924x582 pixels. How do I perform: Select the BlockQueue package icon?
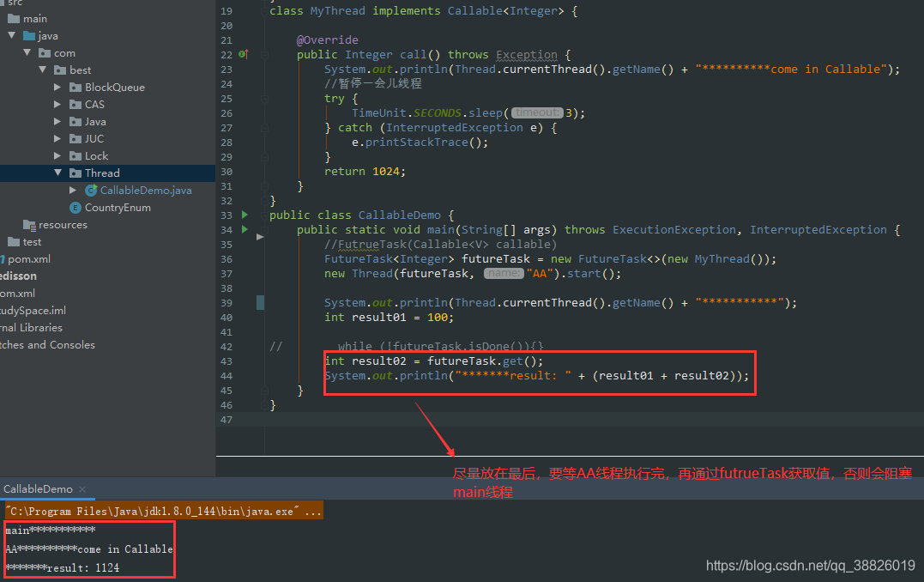[75, 88]
